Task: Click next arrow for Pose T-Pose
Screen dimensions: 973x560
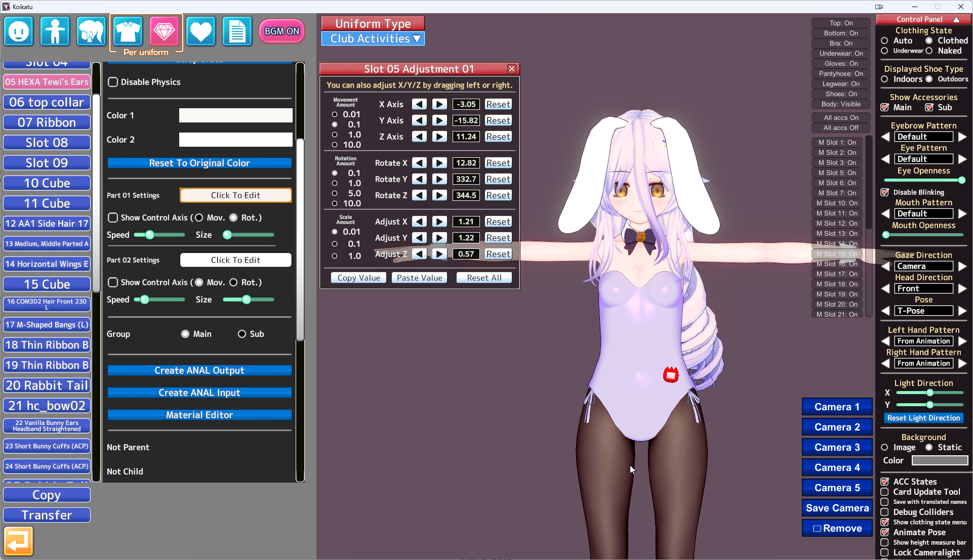Action: 962,311
